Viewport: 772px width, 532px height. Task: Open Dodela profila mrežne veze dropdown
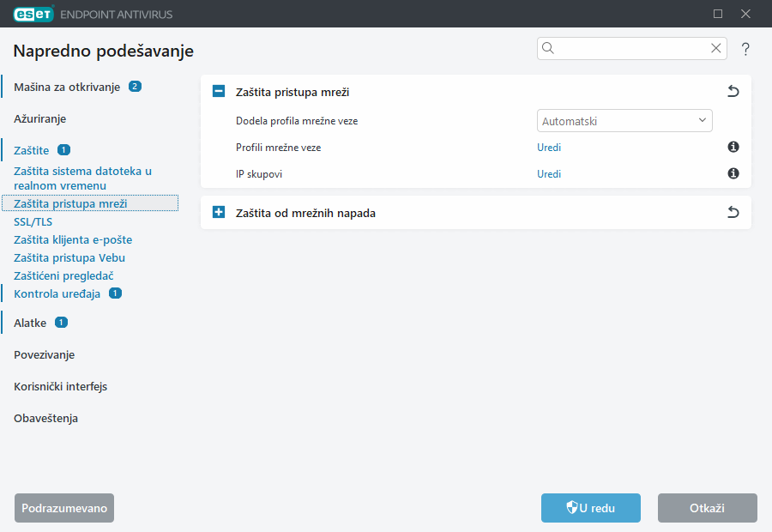(624, 121)
